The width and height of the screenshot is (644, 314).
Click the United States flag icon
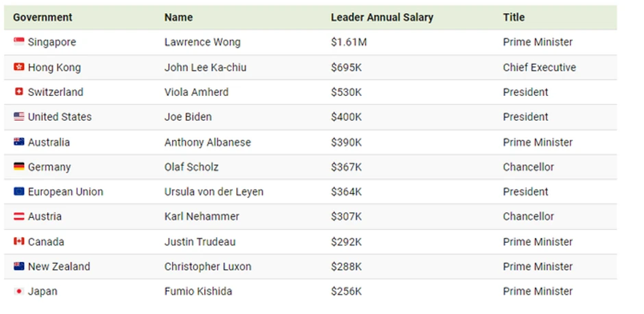click(x=19, y=117)
